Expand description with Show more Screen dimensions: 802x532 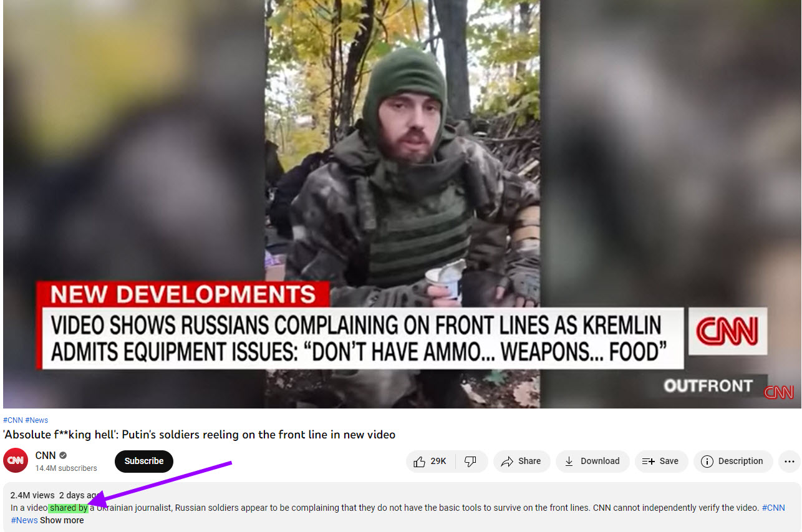coord(62,520)
